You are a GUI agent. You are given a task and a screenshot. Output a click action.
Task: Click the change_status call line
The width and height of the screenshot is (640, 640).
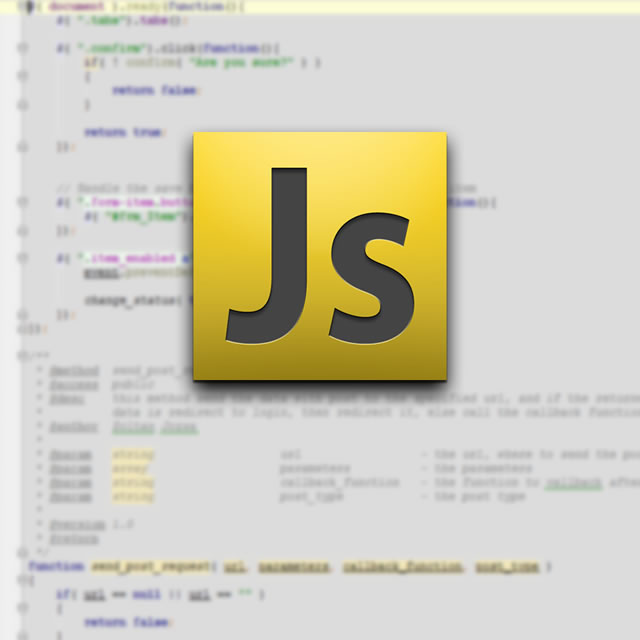point(130,300)
